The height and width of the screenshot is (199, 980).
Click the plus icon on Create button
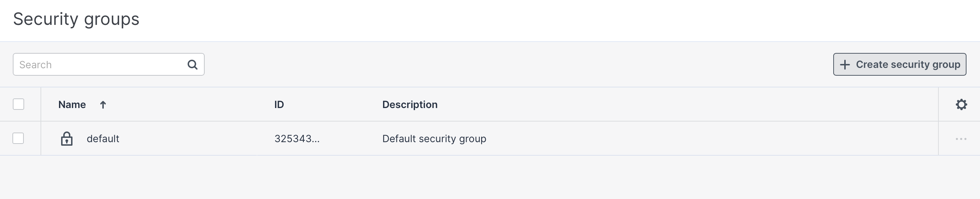point(845,65)
